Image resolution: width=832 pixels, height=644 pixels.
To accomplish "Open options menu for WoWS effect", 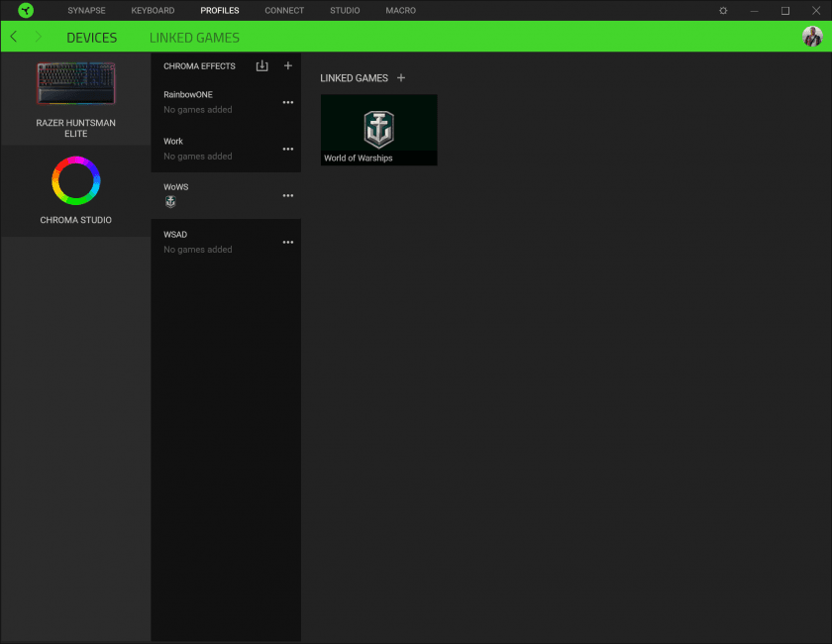I will tap(287, 196).
